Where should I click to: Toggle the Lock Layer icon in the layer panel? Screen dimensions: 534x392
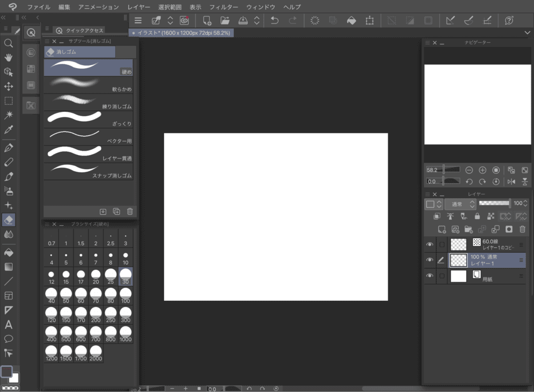[477, 216]
